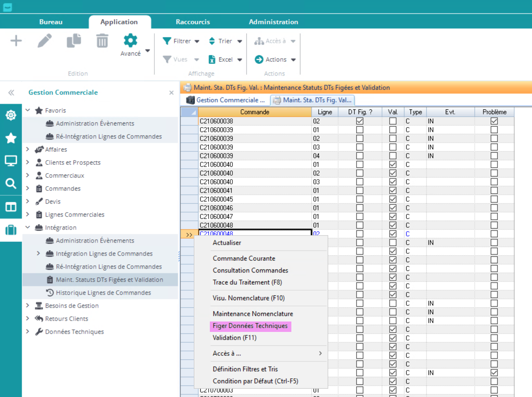Viewport: 532px width, 397px height.
Task: Expand the Commandes tree node
Action: (x=28, y=188)
